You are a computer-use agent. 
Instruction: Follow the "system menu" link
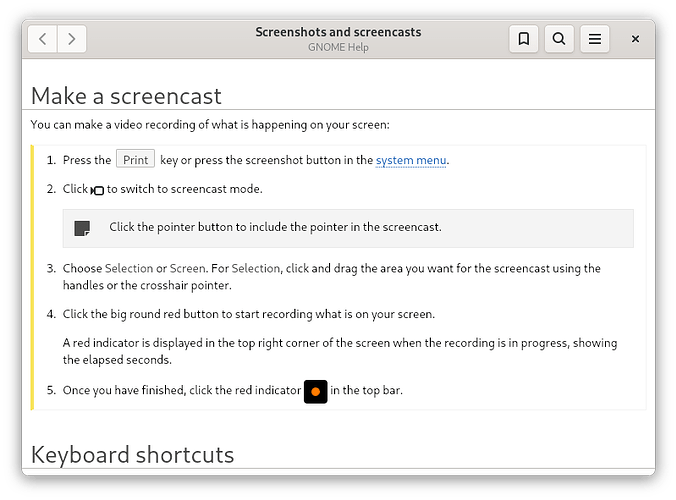[x=411, y=160]
